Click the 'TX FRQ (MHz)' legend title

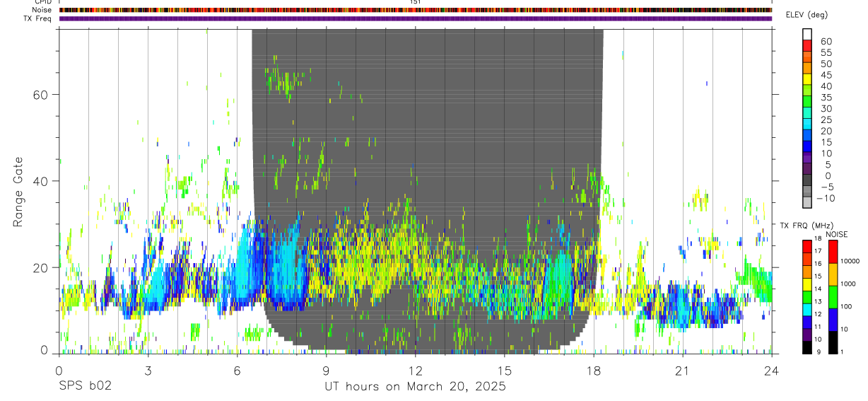pos(807,225)
